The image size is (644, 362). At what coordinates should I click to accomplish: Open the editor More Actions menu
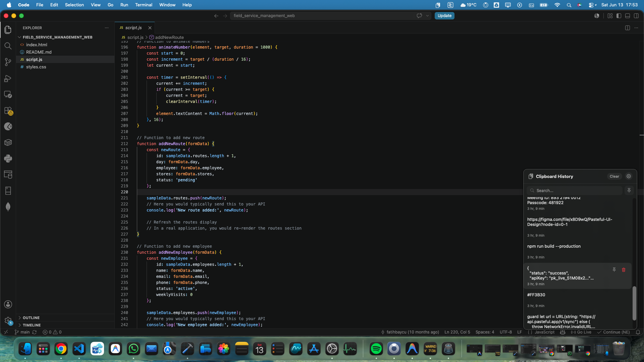coord(636,28)
